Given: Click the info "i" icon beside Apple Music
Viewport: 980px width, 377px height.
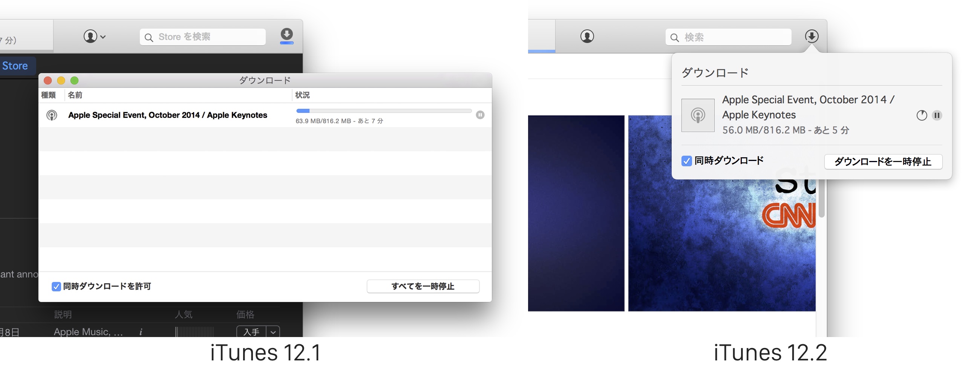Looking at the screenshot, I should (x=141, y=332).
